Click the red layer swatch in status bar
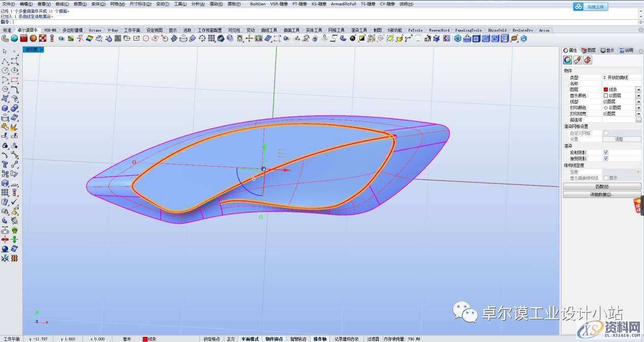Image resolution: width=644 pixels, height=342 pixels. point(145,339)
